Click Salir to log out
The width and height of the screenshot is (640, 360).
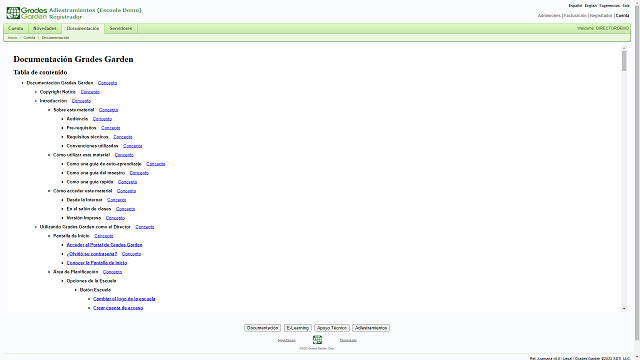tap(626, 6)
